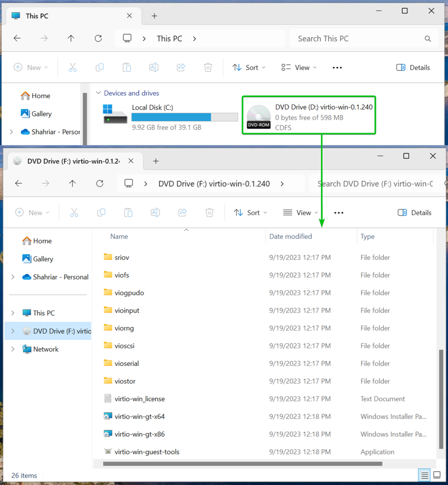This screenshot has height=485, width=448.
Task: Sort by Name column header
Action: pos(119,237)
